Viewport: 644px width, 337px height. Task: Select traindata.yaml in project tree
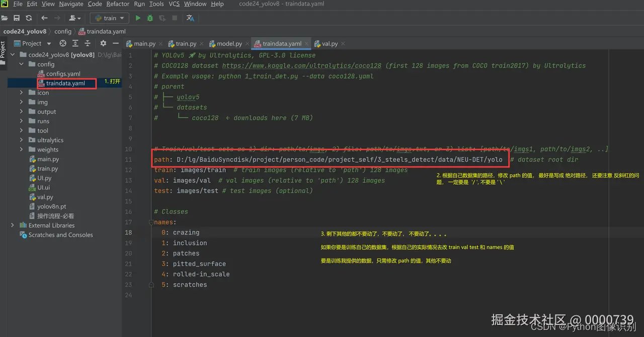[x=61, y=83]
